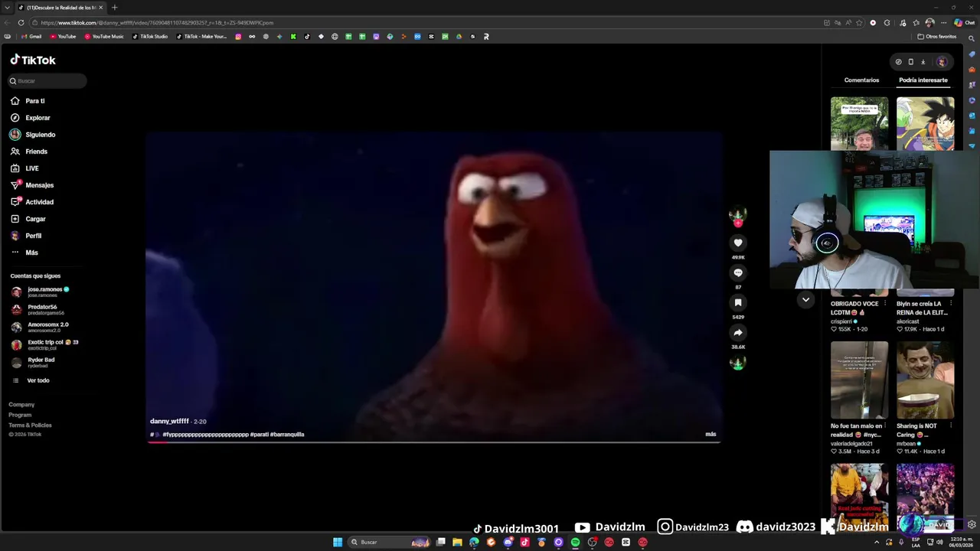Open the Otros favoritos folder
The width and height of the screenshot is (980, 551).
click(937, 37)
